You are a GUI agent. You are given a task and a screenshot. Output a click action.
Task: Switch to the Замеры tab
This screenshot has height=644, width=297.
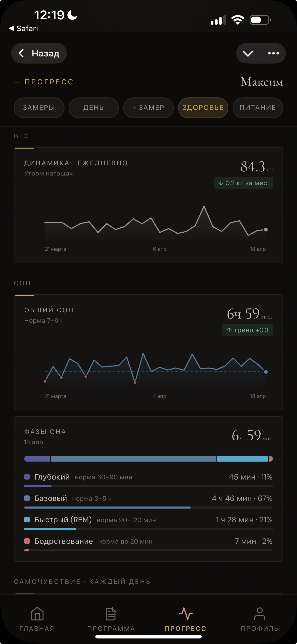pos(39,108)
